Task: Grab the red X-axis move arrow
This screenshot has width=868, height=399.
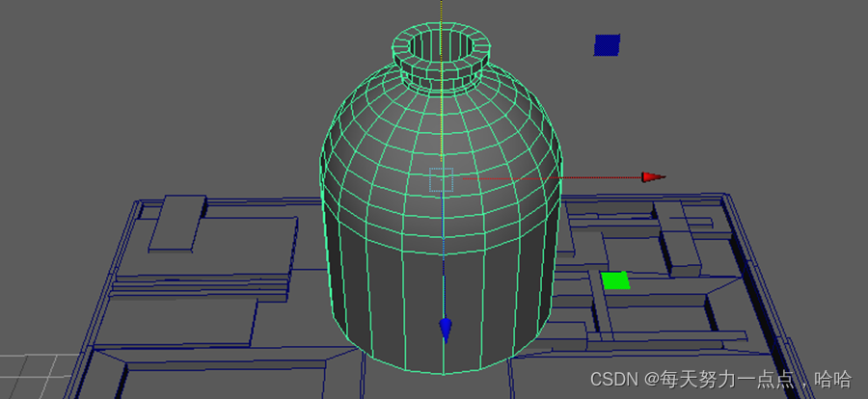Action: (653, 177)
